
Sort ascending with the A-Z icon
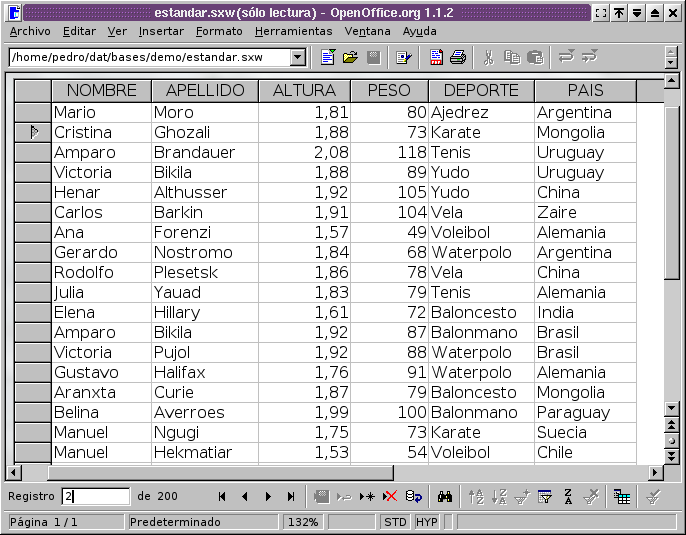476,496
